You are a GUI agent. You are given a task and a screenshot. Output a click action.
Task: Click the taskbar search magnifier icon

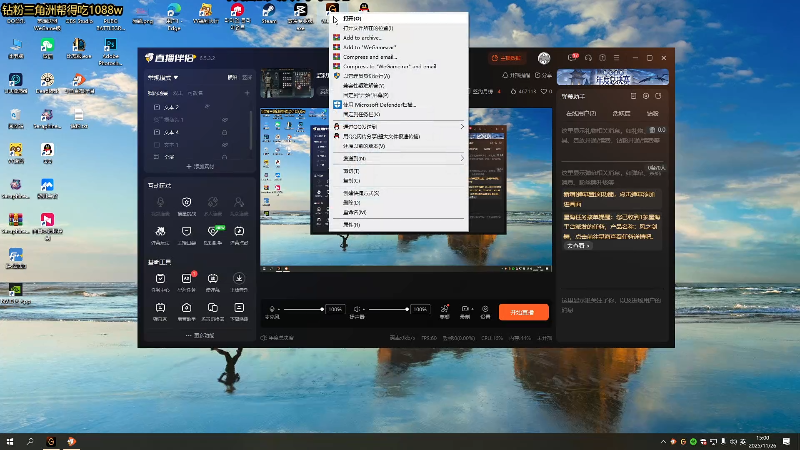[x=30, y=441]
